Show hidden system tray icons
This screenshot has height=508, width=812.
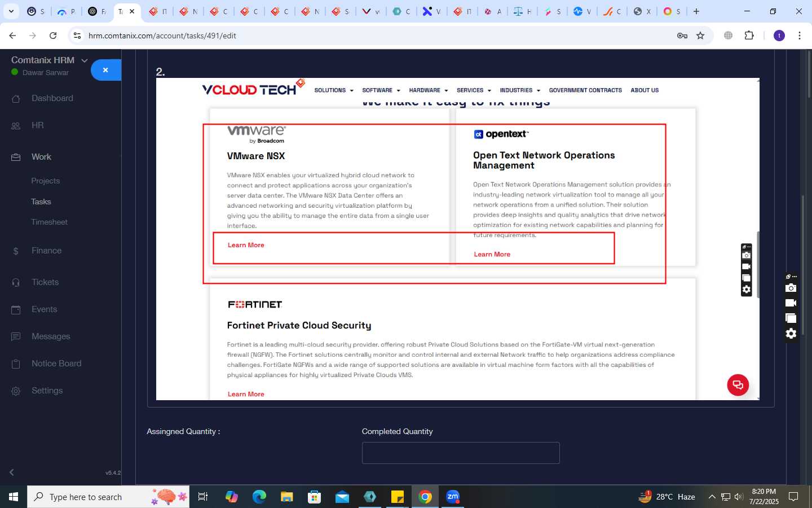click(x=712, y=497)
